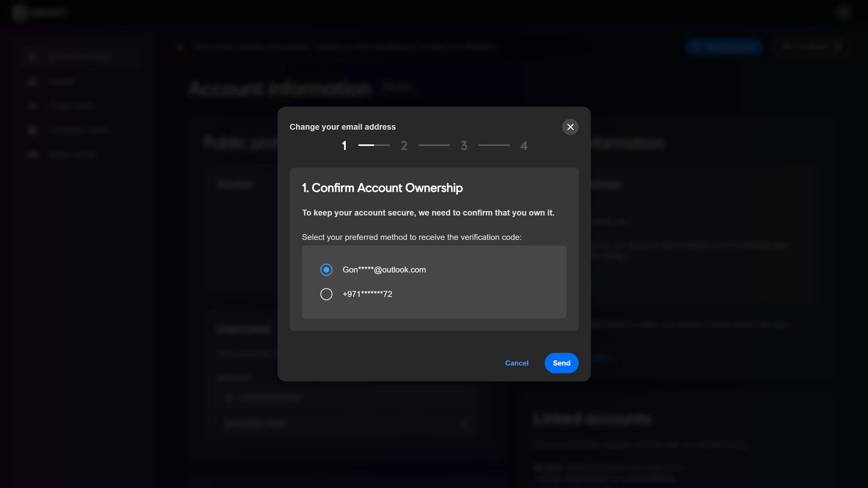Click step 4 in the progress stepper
This screenshot has width=868, height=488.
click(x=524, y=146)
